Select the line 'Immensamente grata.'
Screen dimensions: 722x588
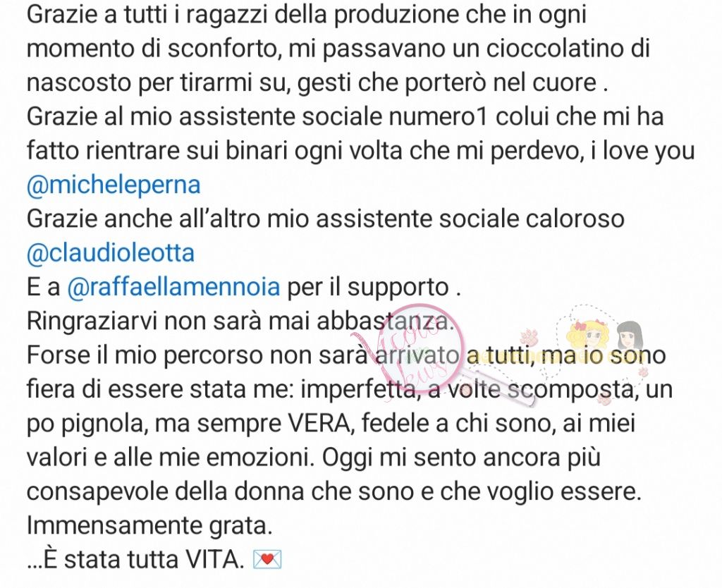coord(149,526)
